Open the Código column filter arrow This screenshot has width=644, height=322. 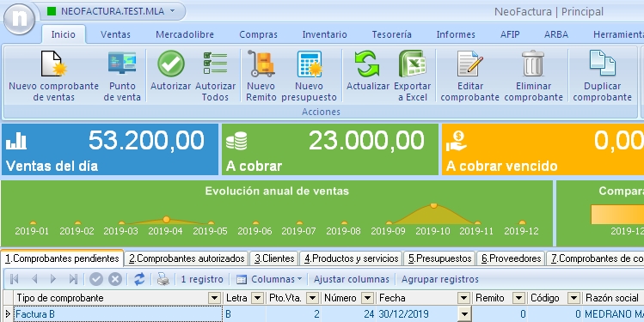(573, 298)
